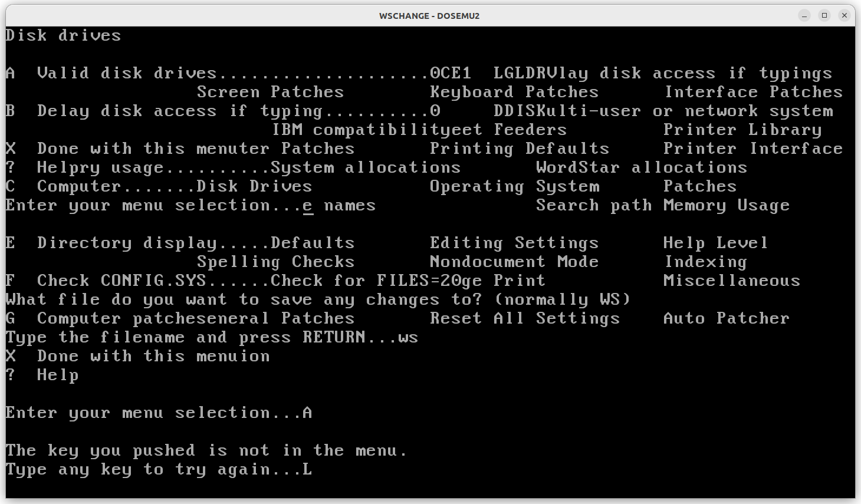Viewport: 861px width, 504px height.
Task: Click the "Miscellaneous" entry
Action: [x=731, y=280]
